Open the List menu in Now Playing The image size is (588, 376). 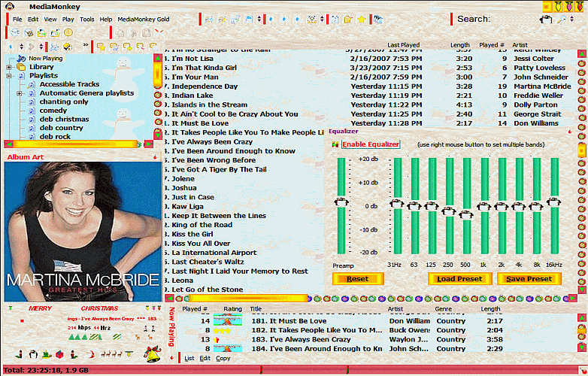click(x=189, y=359)
